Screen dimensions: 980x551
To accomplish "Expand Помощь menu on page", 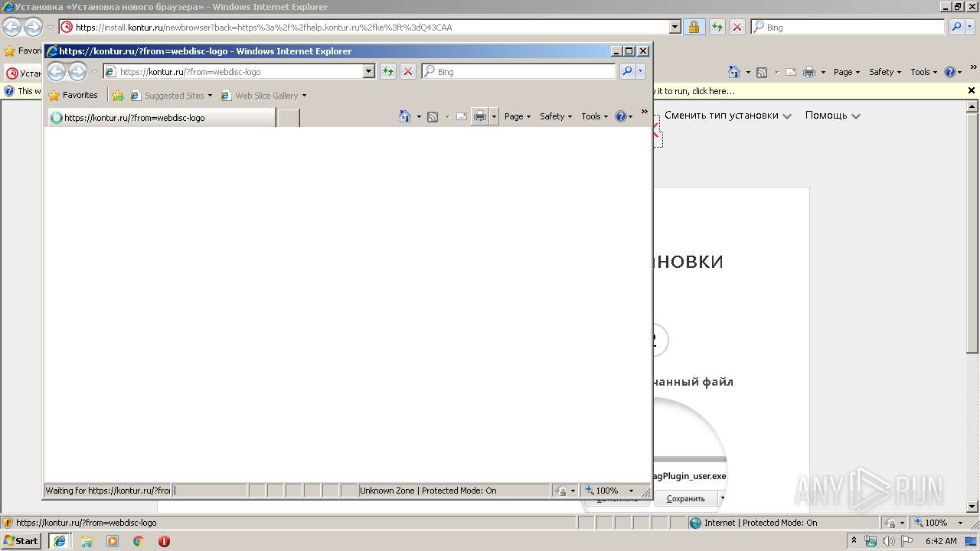I will click(x=832, y=116).
